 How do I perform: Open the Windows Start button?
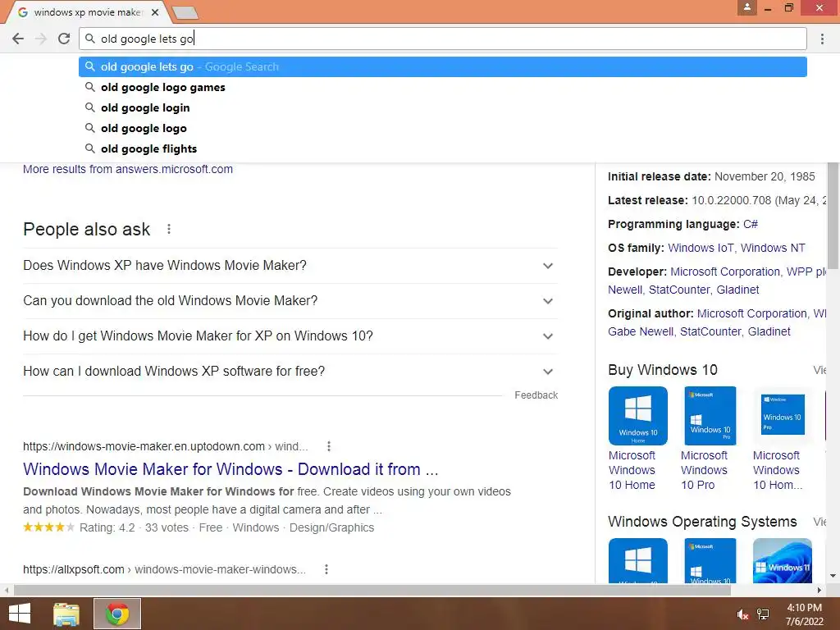pos(20,614)
